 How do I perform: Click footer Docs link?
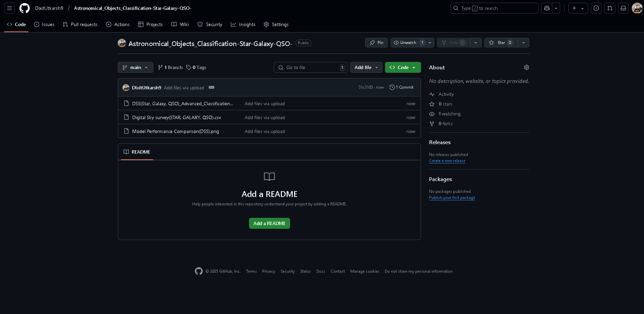(321, 271)
